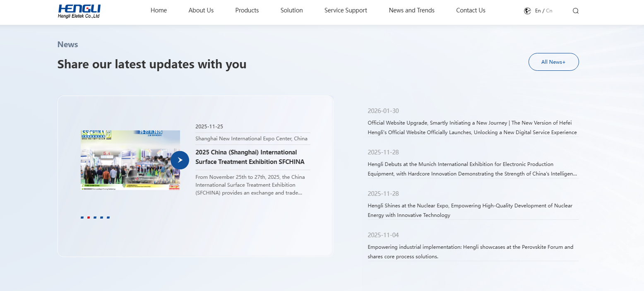Read the Hengli Nuclear Expo article
This screenshot has width=644, height=291.
pyautogui.click(x=470, y=210)
